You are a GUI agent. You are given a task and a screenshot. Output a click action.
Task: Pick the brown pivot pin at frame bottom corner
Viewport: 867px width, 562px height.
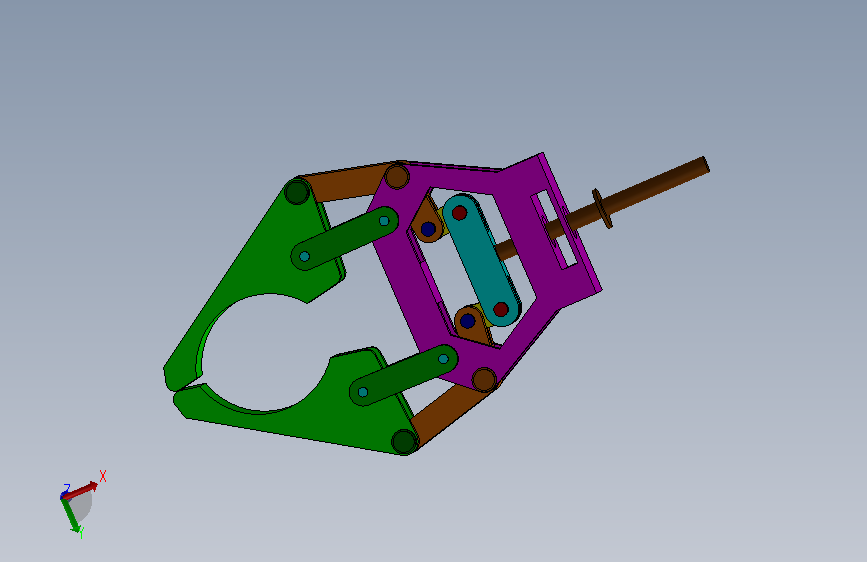pos(484,380)
